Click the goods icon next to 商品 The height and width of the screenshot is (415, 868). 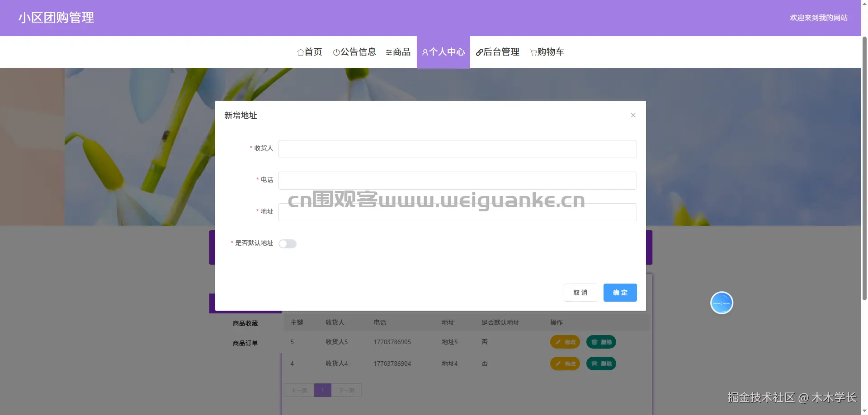pos(388,52)
